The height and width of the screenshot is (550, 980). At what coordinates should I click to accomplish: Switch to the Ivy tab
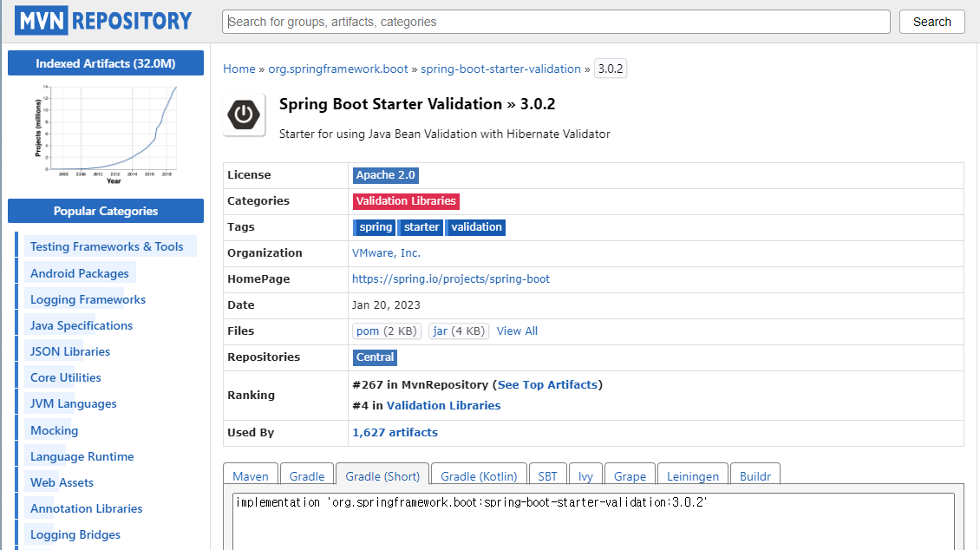(x=585, y=475)
